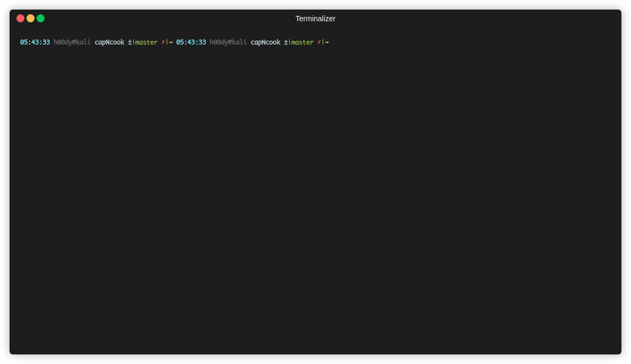
Task: Click the yellow minimize traffic-light button
Action: coord(30,18)
